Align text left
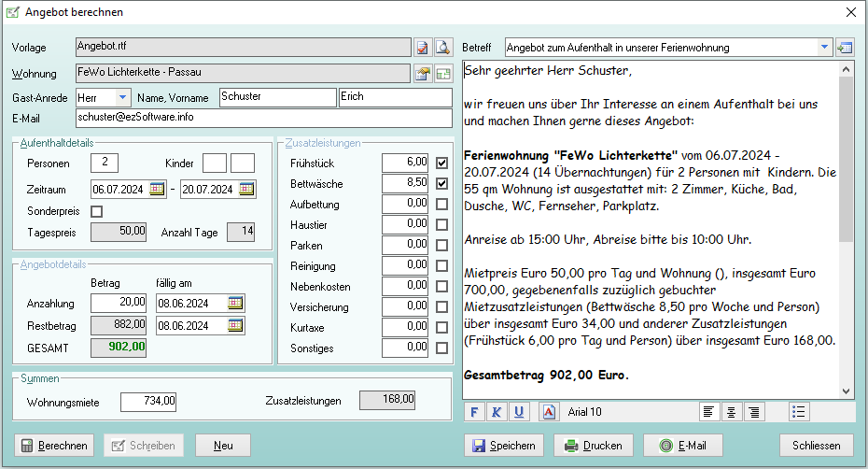Viewport: 868px width, 469px height. [708, 412]
